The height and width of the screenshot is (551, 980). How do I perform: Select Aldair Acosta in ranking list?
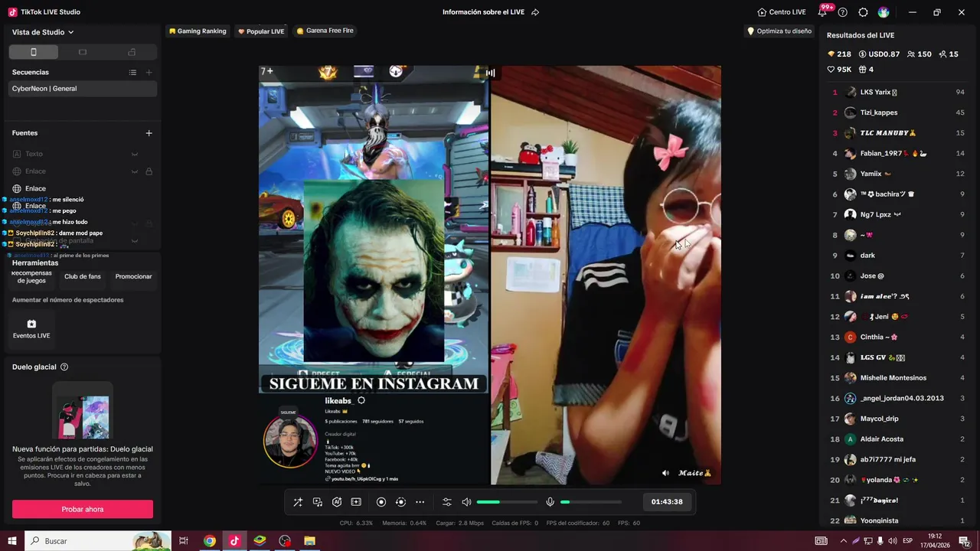897,439
